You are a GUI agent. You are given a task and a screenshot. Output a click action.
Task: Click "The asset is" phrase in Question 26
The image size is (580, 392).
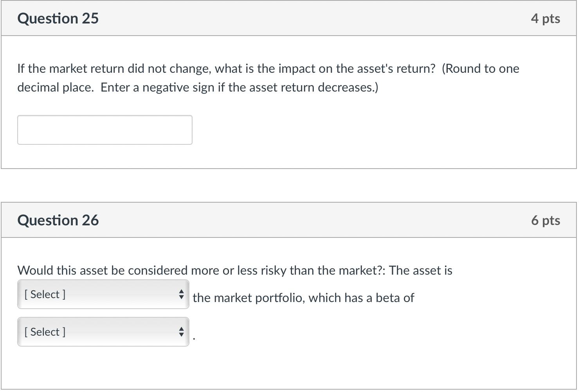[x=420, y=270]
